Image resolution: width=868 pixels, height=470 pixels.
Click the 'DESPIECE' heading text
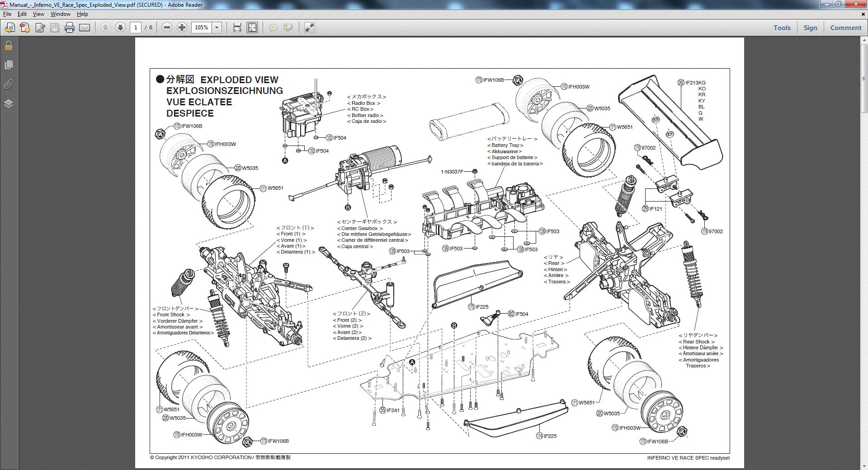pos(190,113)
